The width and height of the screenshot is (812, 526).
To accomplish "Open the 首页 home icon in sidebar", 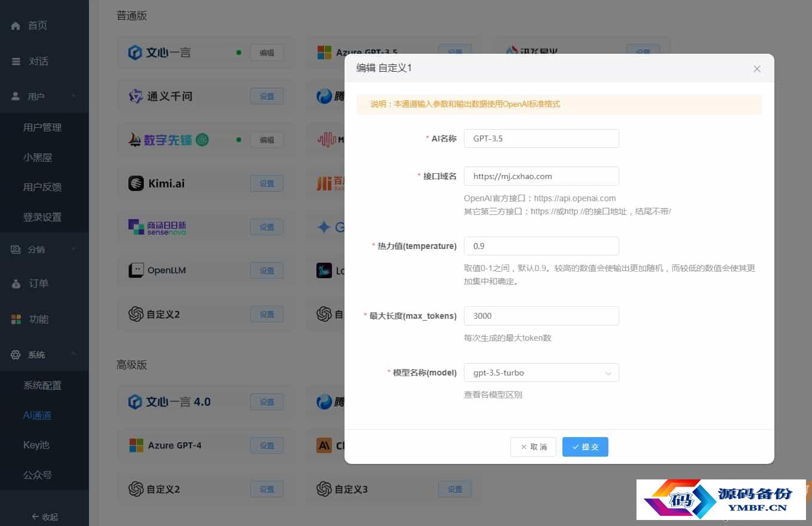I will click(x=16, y=26).
